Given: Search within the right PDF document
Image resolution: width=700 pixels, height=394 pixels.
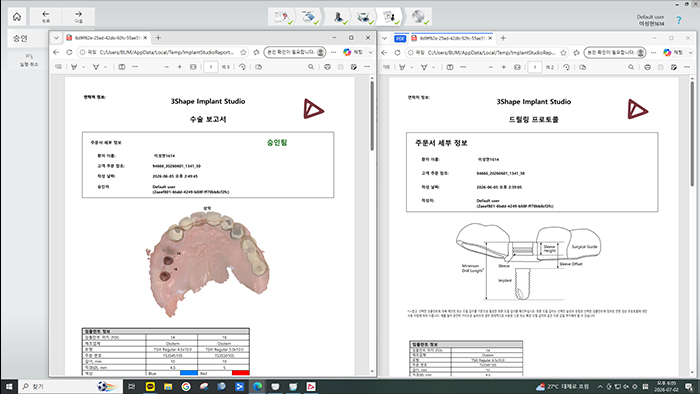Looking at the screenshot, I should (631, 67).
